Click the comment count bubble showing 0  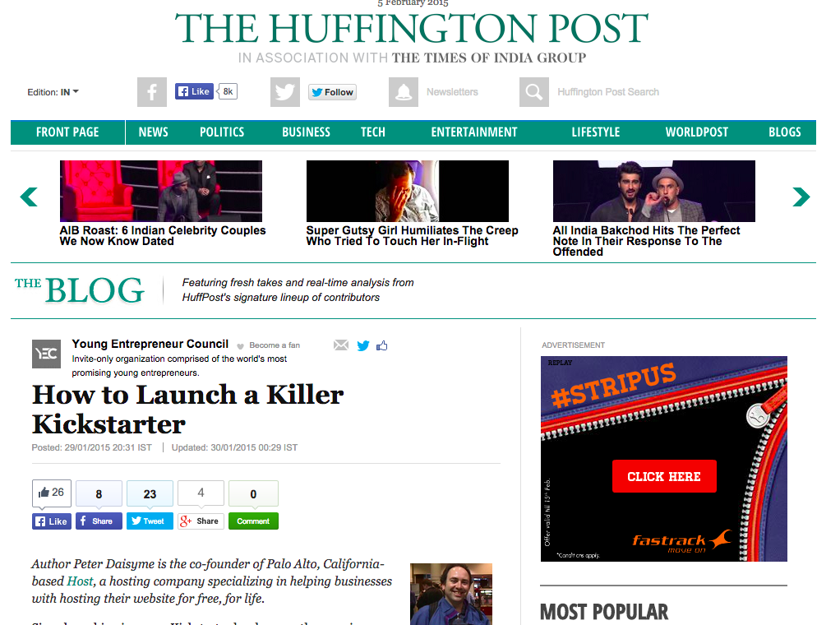coord(253,493)
